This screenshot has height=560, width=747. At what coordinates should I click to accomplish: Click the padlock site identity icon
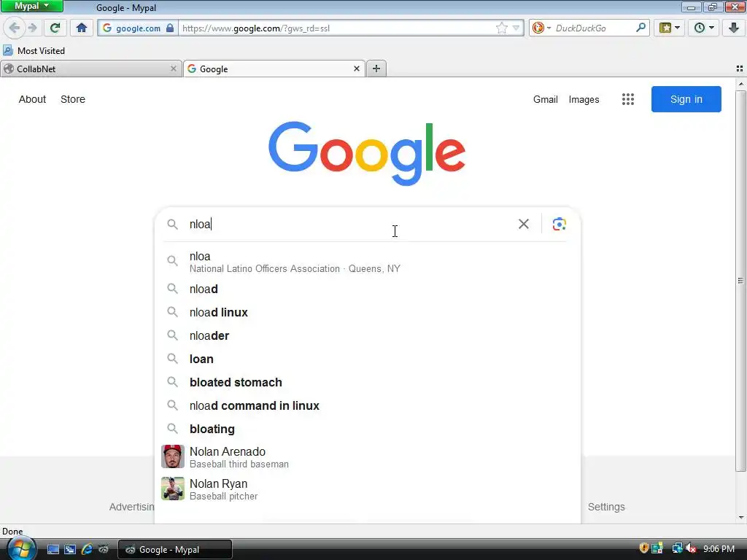coord(170,28)
